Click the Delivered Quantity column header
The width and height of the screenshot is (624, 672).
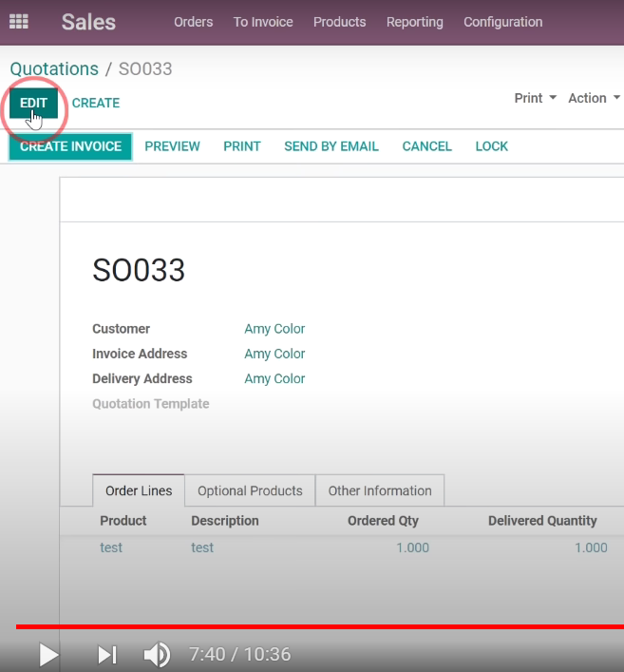[x=542, y=521]
